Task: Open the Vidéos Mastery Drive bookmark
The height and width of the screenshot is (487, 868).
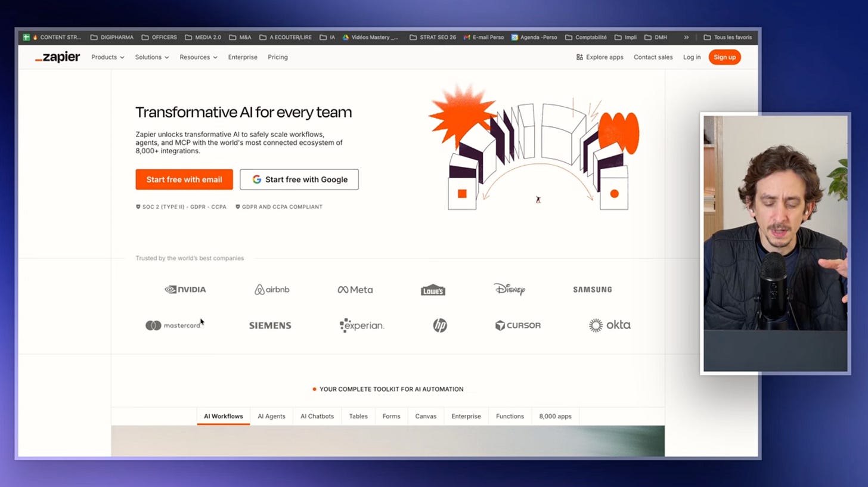Action: [371, 37]
